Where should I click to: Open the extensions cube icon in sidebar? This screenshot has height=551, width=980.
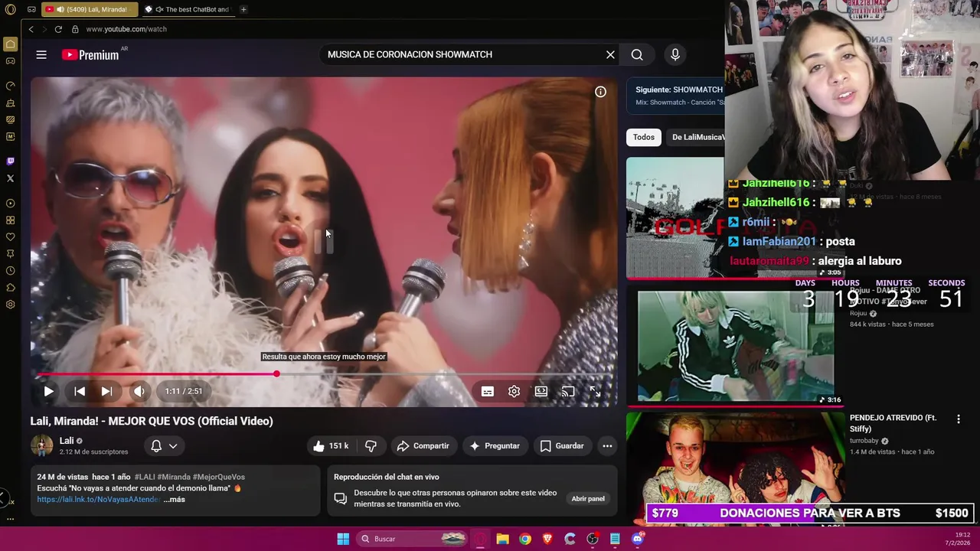pos(10,288)
